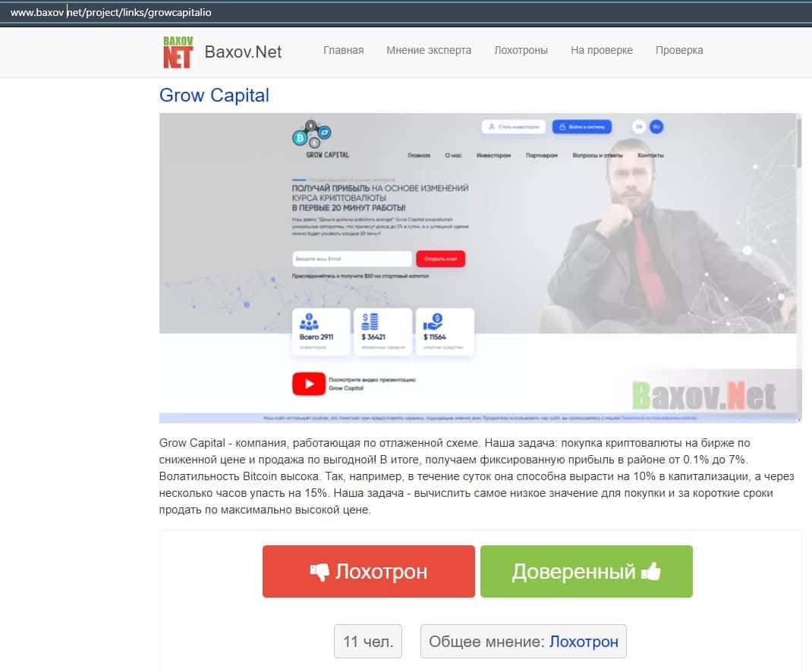Image resolution: width=812 pixels, height=672 pixels.
Task: Click the value $ 11564
Action: click(435, 337)
